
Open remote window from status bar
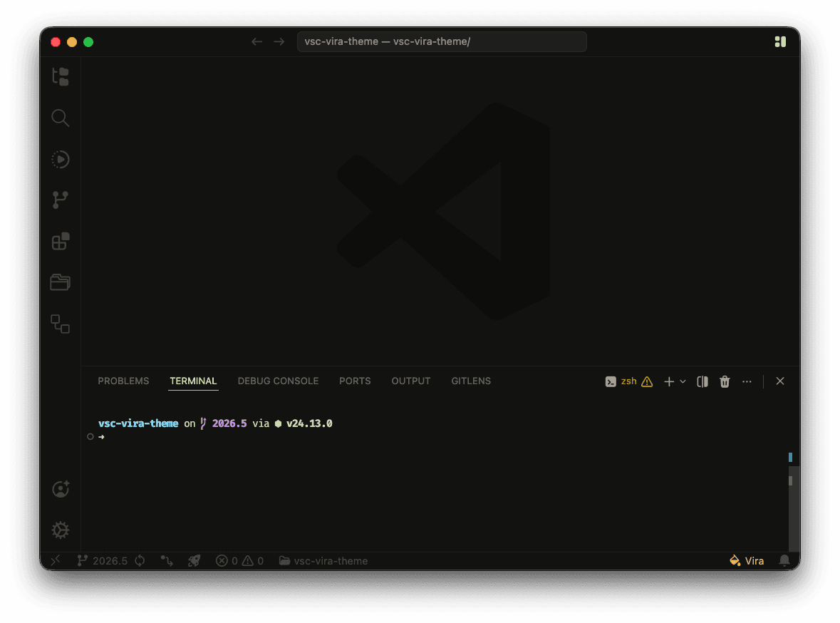point(56,561)
